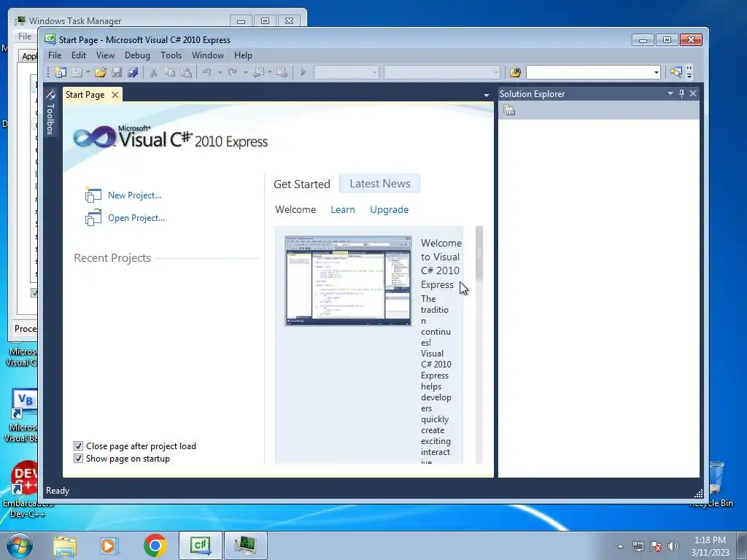The image size is (747, 560).
Task: Open the active documents list dropdown arrow
Action: click(x=486, y=96)
